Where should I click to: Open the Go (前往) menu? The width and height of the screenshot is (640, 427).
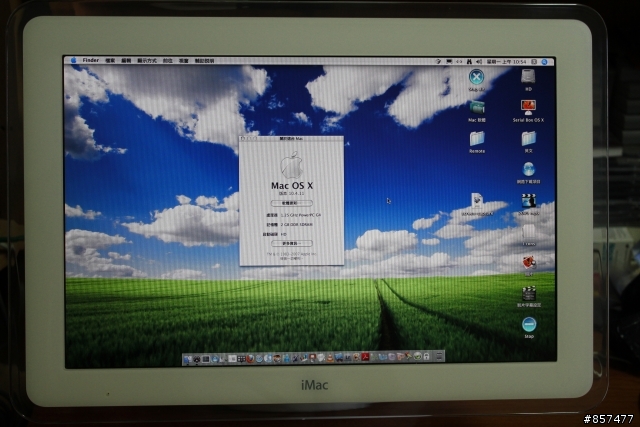167,60
